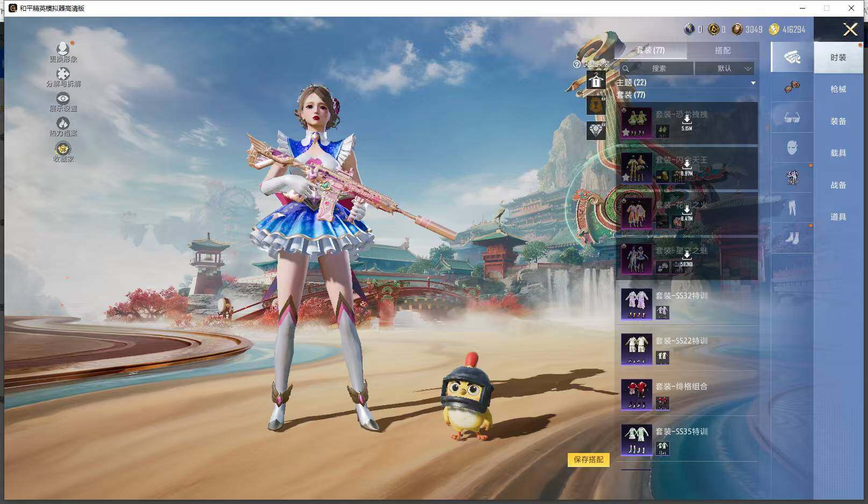Open the 枪械 firearms section

tap(838, 89)
